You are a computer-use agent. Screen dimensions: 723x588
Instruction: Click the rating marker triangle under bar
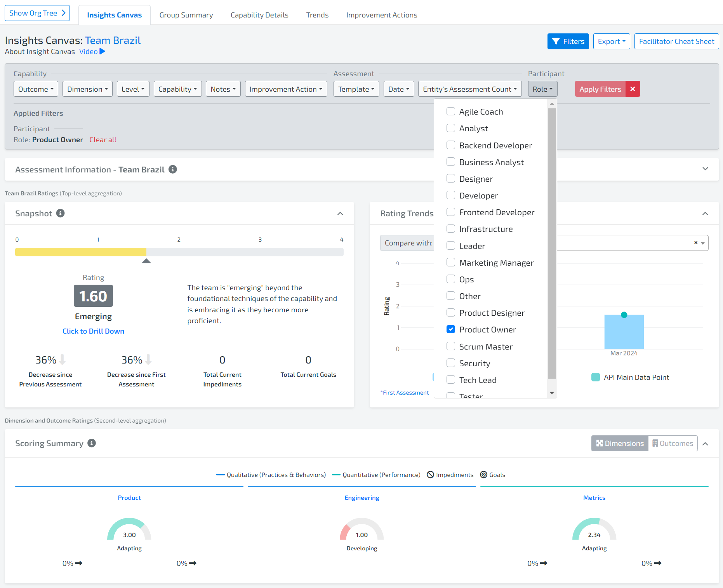[x=146, y=261]
